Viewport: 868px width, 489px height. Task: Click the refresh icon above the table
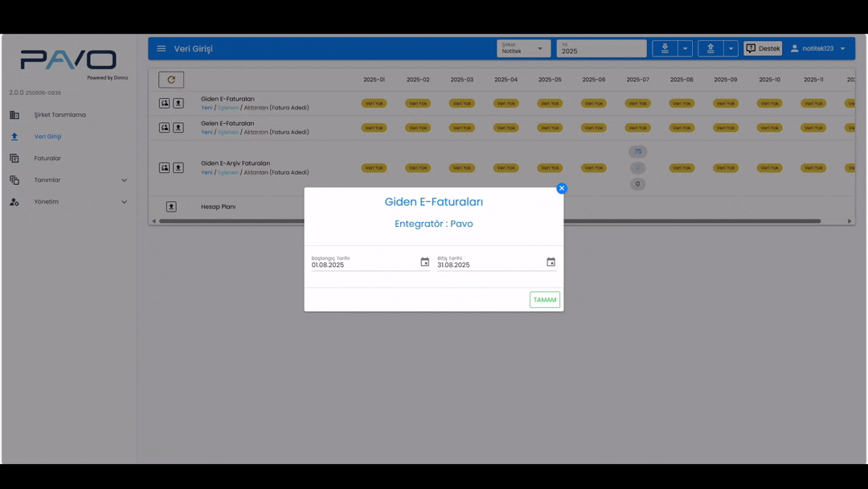(171, 80)
